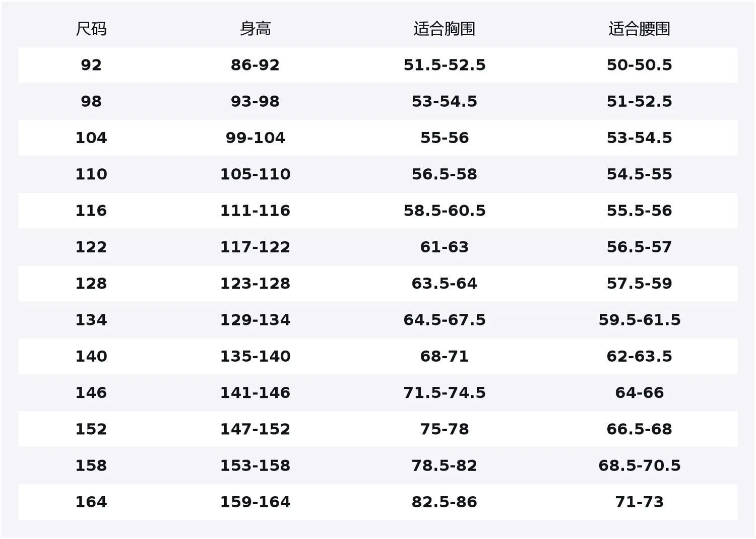Click chest value 68-71
This screenshot has width=756, height=539.
(x=444, y=357)
